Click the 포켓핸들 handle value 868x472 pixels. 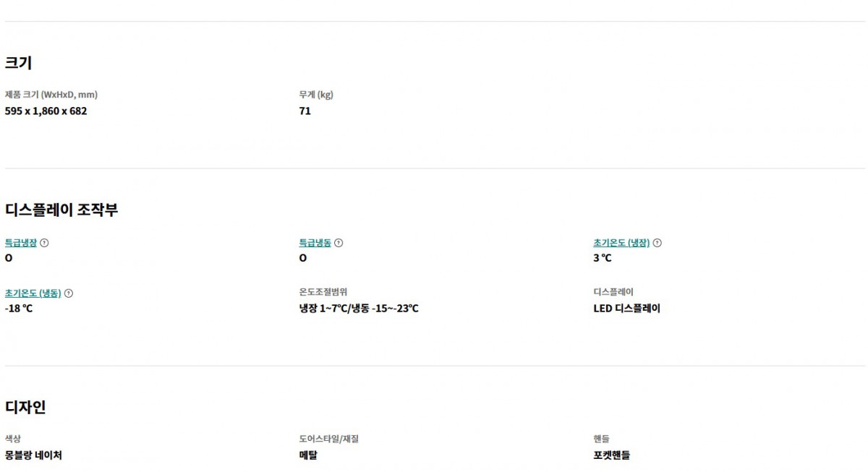coord(611,455)
